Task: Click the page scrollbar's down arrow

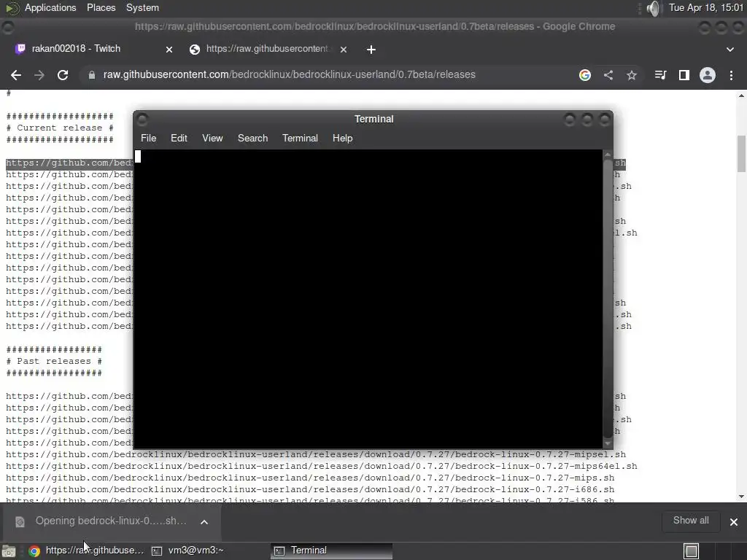Action: coord(741,497)
